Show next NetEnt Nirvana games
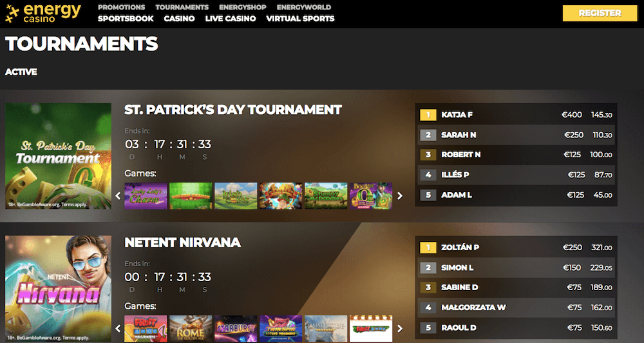The image size is (644, 343). tap(400, 329)
